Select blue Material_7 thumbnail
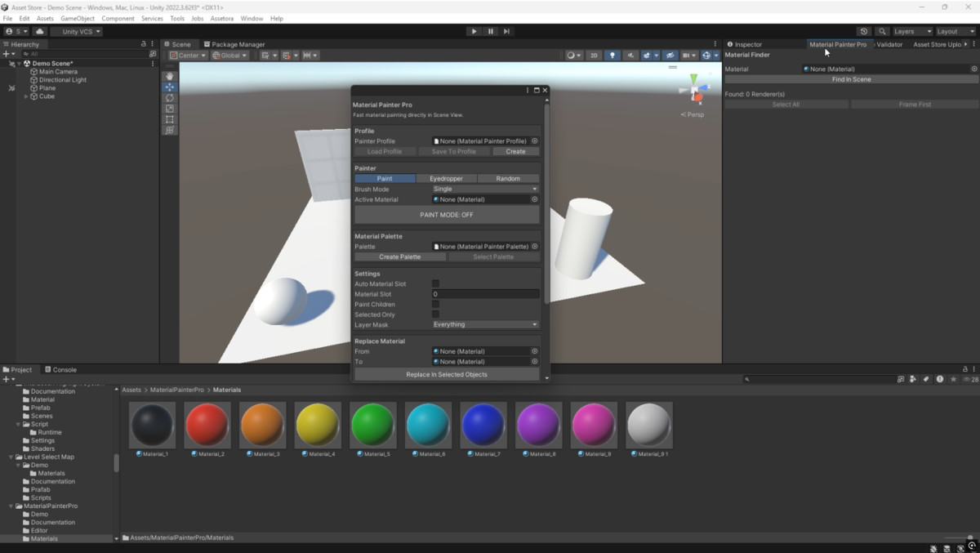 tap(483, 425)
